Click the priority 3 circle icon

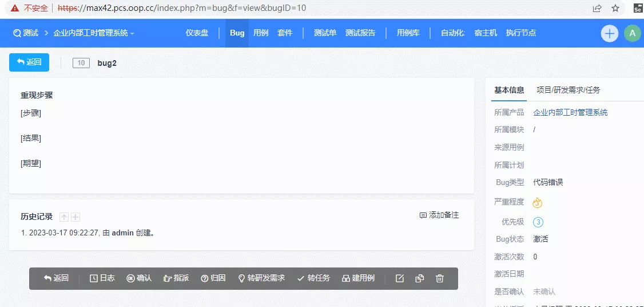pos(538,222)
